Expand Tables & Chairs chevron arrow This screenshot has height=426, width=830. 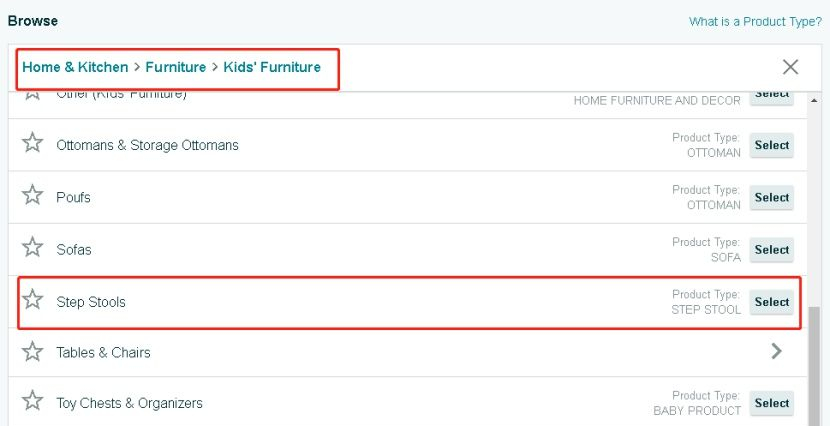(x=776, y=351)
